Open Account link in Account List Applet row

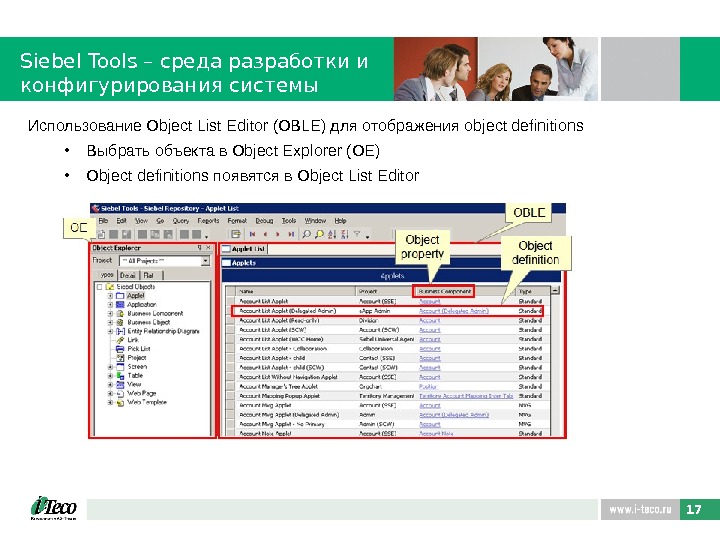pyautogui.click(x=430, y=301)
